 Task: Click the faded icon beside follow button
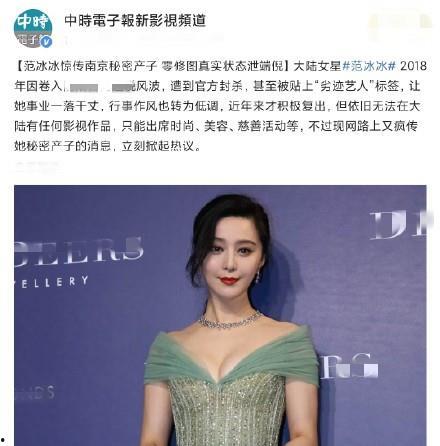coord(426,22)
